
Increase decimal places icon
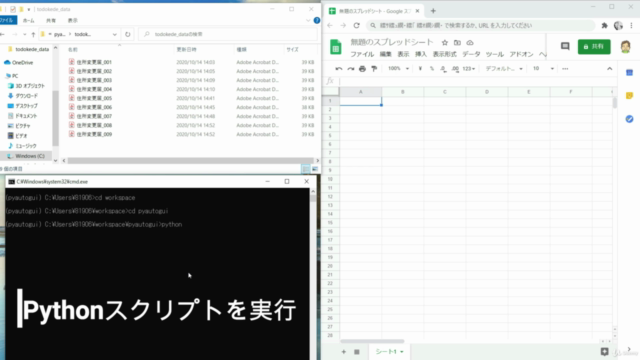point(456,69)
